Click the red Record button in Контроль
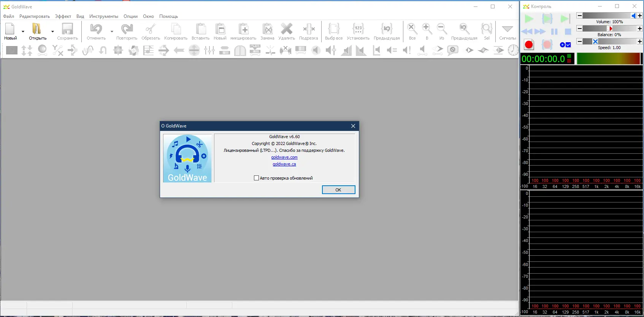Screen dimensions: 644x317 (x=529, y=45)
